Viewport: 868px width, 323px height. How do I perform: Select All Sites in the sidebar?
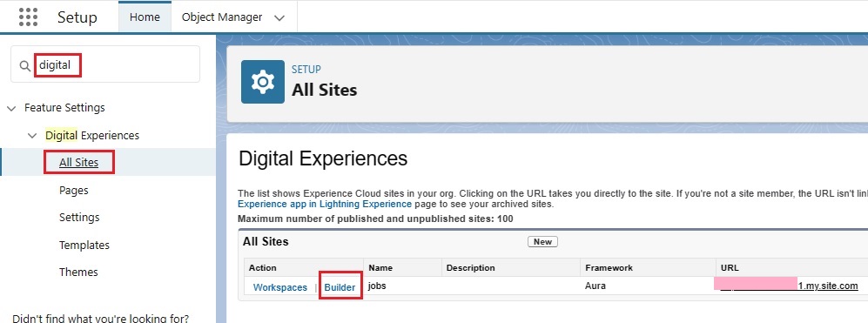click(78, 162)
